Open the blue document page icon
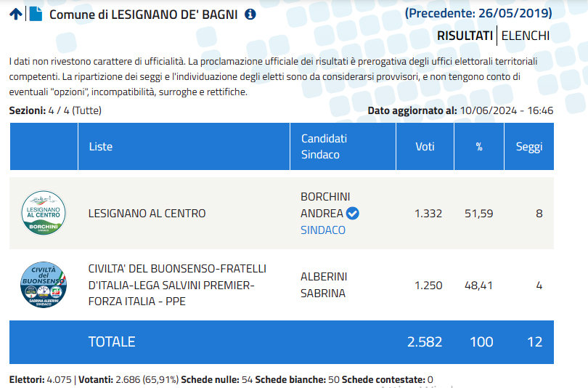Viewport: 588px width, 388px height. pyautogui.click(x=36, y=14)
